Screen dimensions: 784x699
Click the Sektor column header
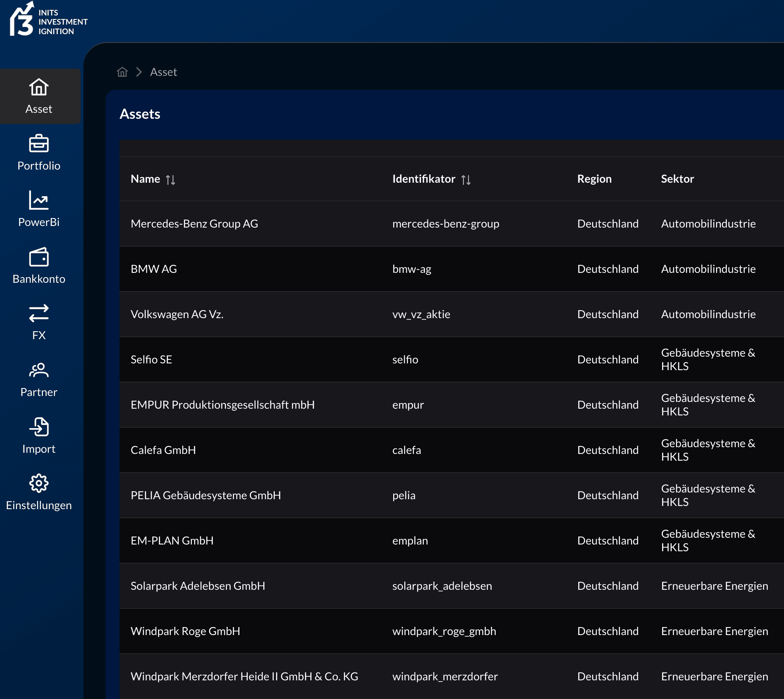[677, 179]
